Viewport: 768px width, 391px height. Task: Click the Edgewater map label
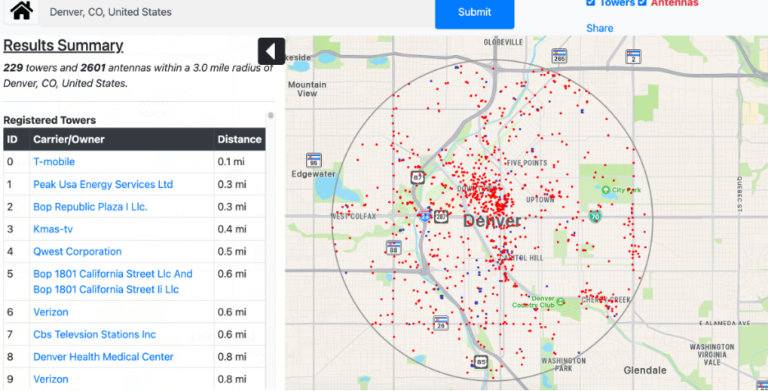coord(313,174)
